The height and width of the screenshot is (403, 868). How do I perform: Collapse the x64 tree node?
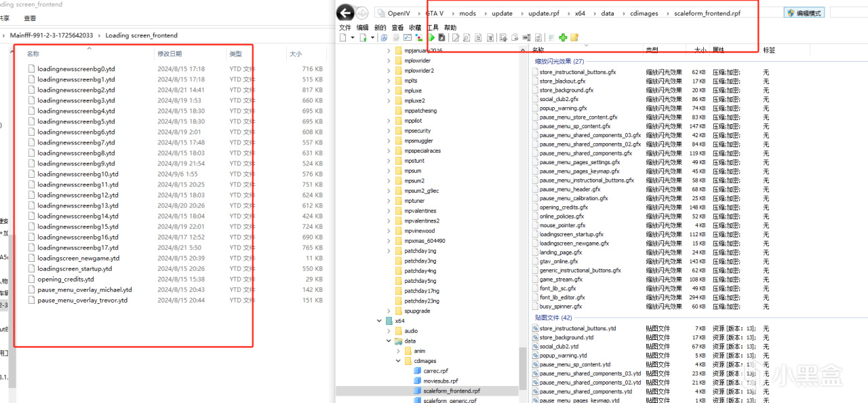378,321
